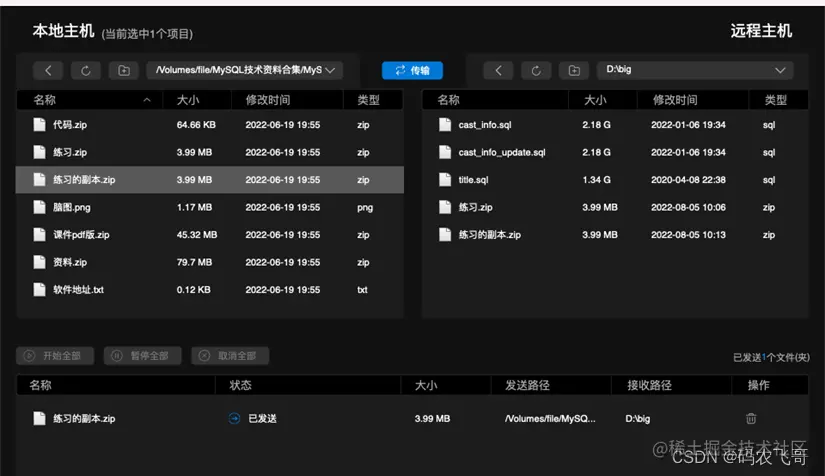Click send path /Volumes/file/MySQ... cell
825x476 pixels.
pyautogui.click(x=550, y=419)
